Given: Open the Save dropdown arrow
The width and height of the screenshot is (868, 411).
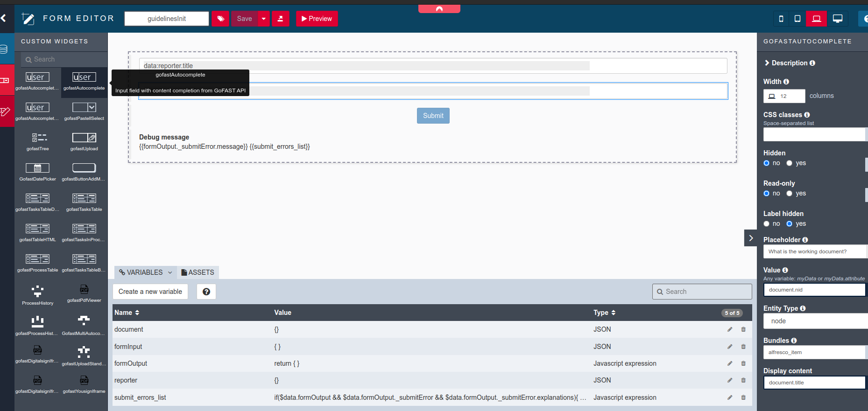Looking at the screenshot, I should click(264, 19).
